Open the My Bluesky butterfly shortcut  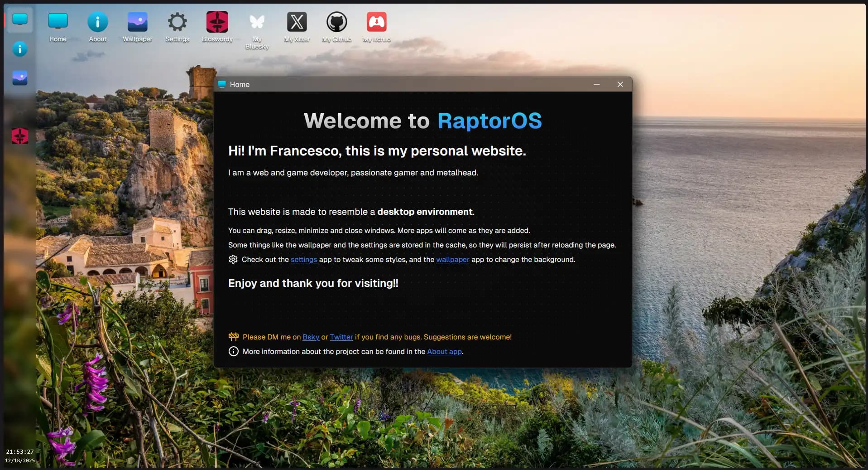[x=257, y=20]
